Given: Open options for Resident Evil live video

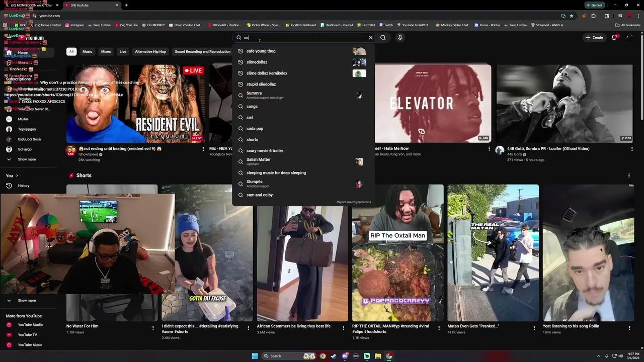Looking at the screenshot, I should (203, 149).
